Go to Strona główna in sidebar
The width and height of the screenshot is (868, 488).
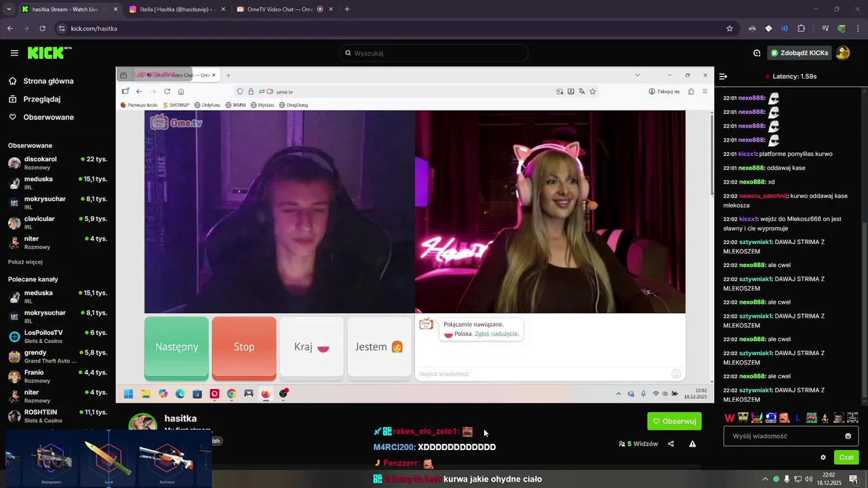point(41,81)
